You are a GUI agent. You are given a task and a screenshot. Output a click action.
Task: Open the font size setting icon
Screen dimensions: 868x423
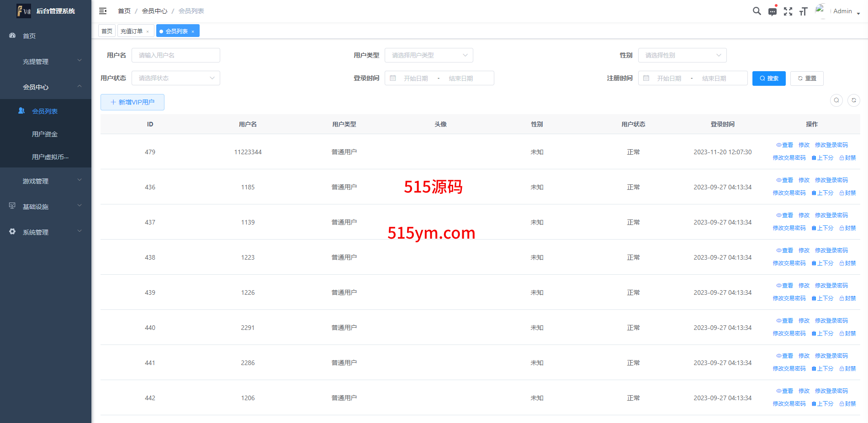(x=803, y=11)
